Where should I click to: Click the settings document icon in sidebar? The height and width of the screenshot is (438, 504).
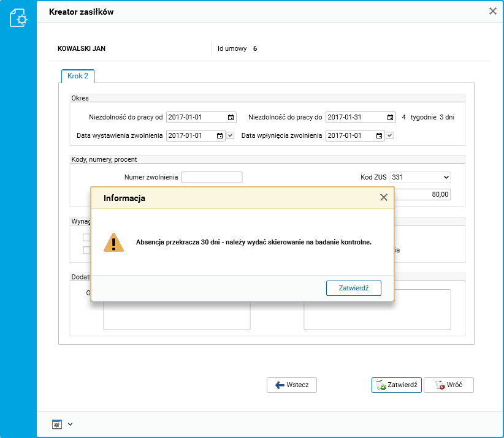18,18
